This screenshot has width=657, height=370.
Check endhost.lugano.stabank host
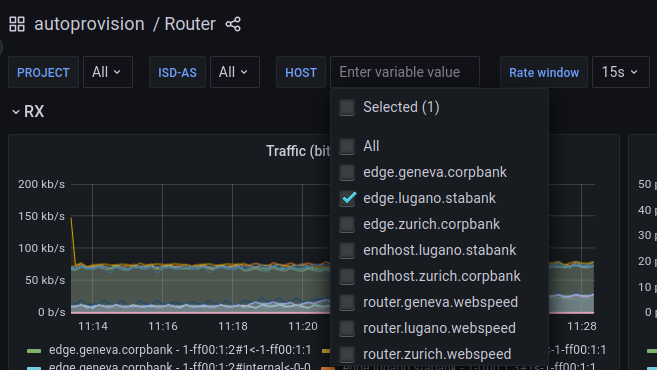point(347,250)
